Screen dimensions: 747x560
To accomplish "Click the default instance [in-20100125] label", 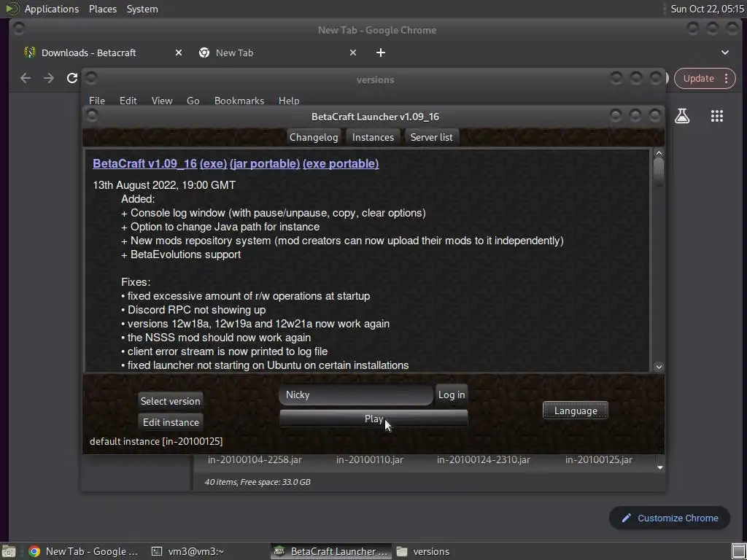I will [x=156, y=441].
